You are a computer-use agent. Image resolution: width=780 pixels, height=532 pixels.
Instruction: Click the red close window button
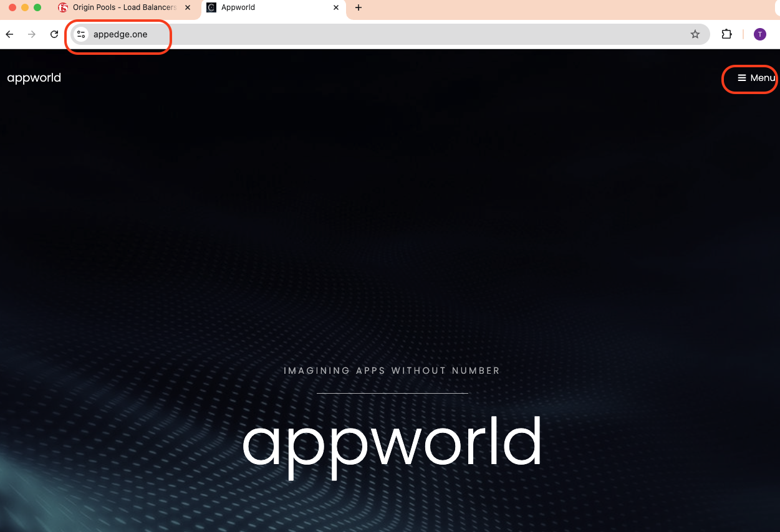pyautogui.click(x=12, y=7)
